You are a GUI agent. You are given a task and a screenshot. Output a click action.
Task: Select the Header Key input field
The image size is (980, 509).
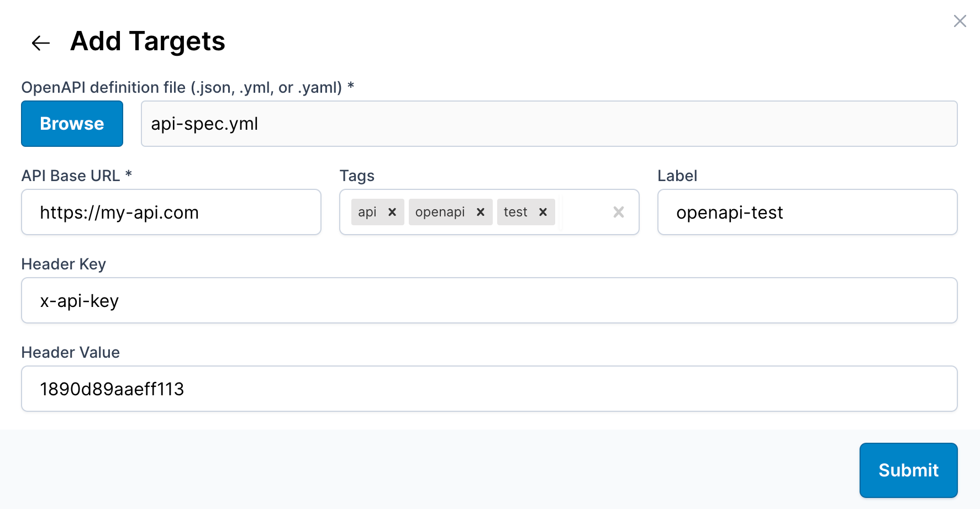[x=489, y=300]
